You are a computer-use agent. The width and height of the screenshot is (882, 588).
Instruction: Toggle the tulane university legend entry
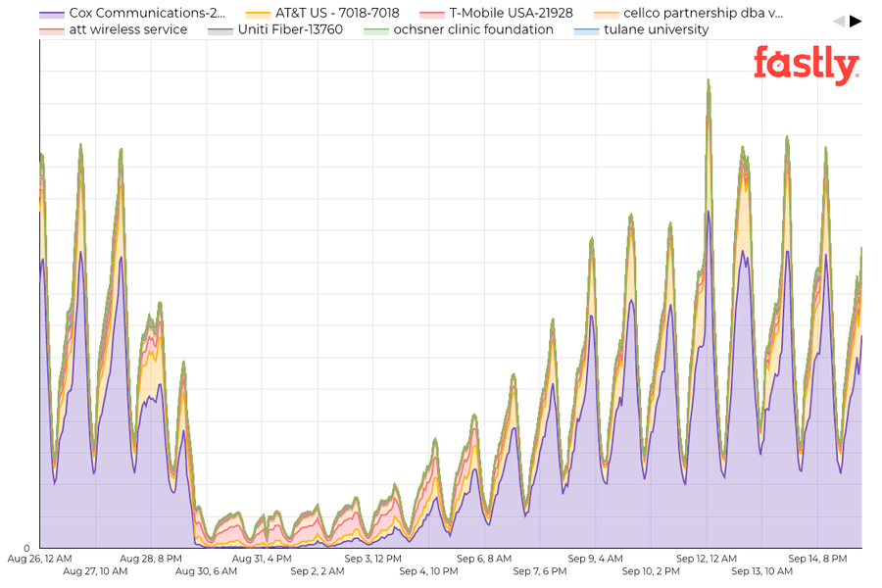click(641, 29)
